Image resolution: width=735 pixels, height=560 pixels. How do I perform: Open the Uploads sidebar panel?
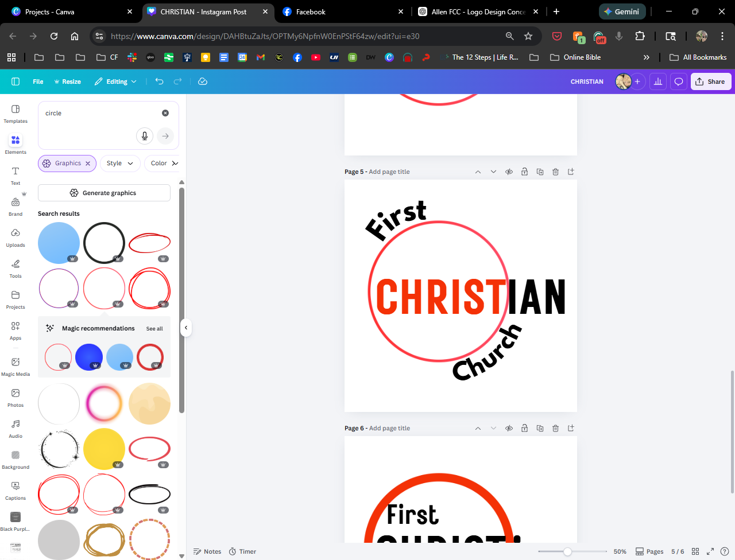pos(16,237)
